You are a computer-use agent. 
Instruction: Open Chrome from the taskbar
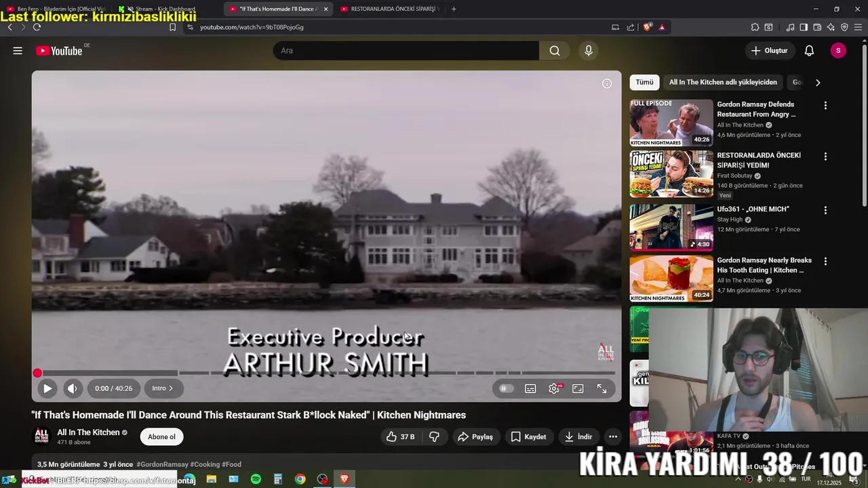(x=300, y=479)
